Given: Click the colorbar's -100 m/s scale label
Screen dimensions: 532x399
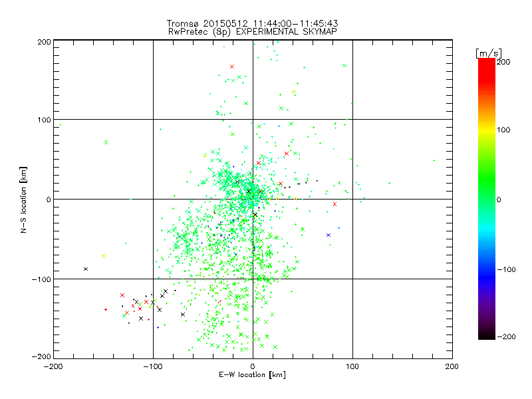Looking at the screenshot, I should 506,270.
